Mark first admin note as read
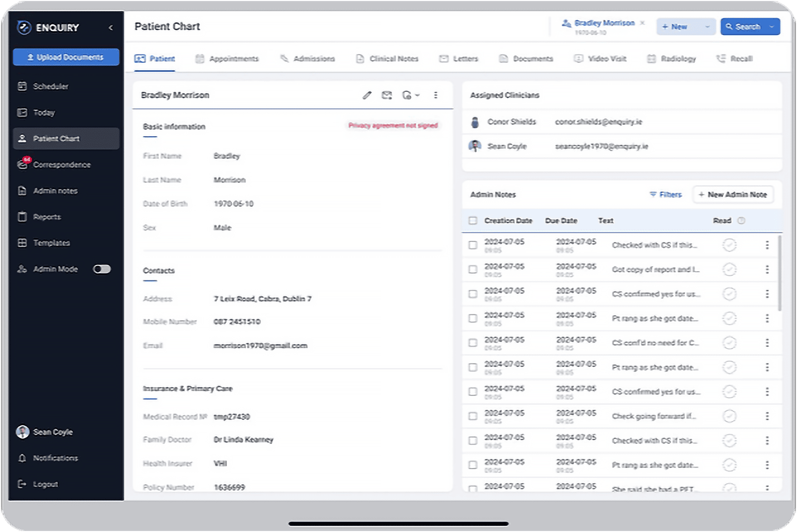This screenshot has width=797, height=532. [729, 245]
